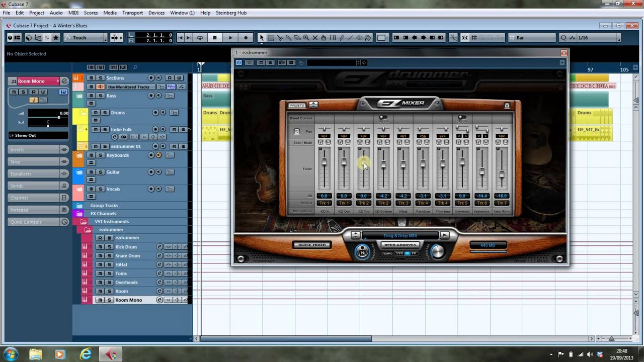Toggle the Snap on/off button
This screenshot has height=362, width=644.
[465, 38]
